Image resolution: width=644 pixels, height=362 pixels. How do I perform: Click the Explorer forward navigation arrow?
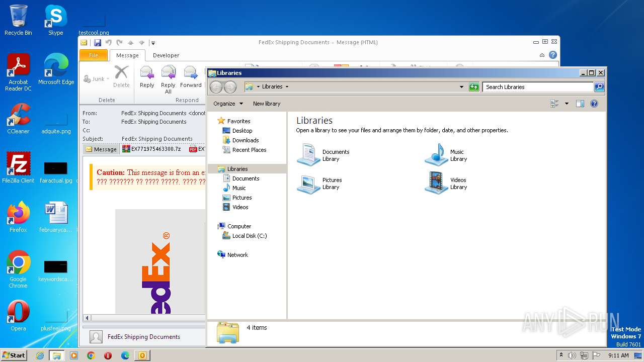[x=230, y=87]
